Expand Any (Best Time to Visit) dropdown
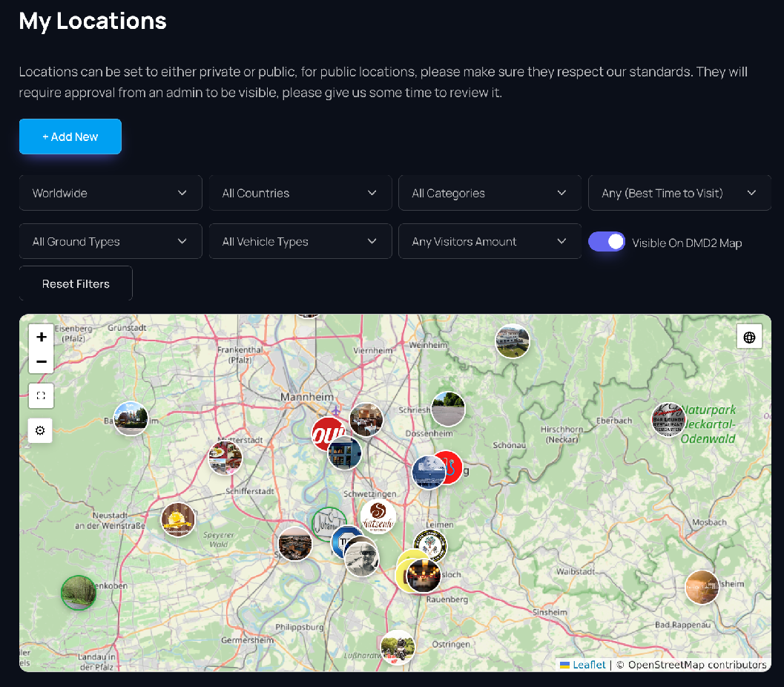Screen dimensions: 784x687 coord(679,193)
